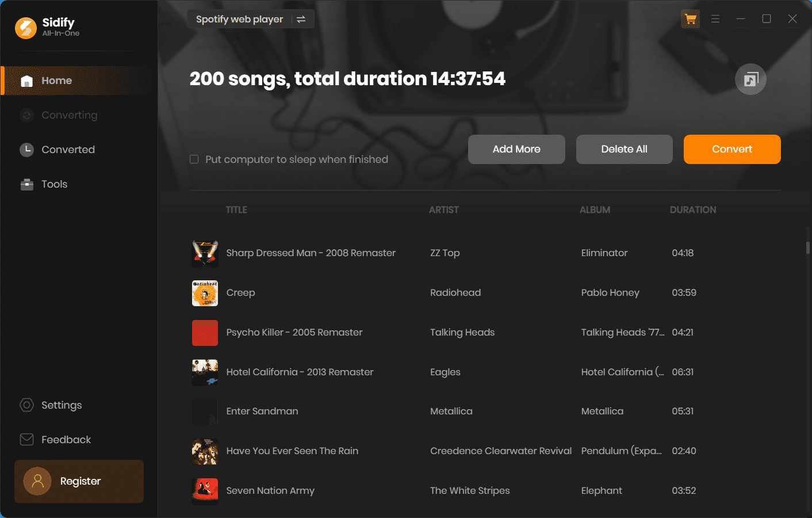
Task: Click the music library icon button
Action: pos(750,79)
